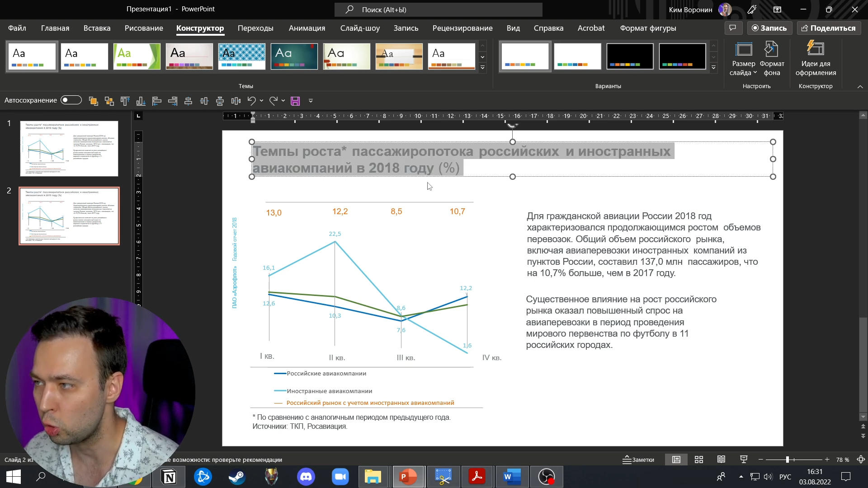Switch to slide sorter view
This screenshot has height=488, width=868.
point(698,460)
